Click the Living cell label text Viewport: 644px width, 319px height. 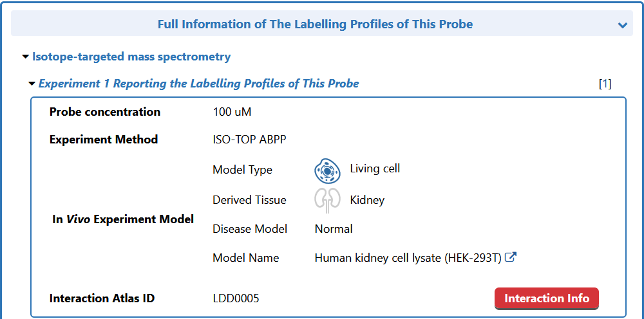[375, 169]
